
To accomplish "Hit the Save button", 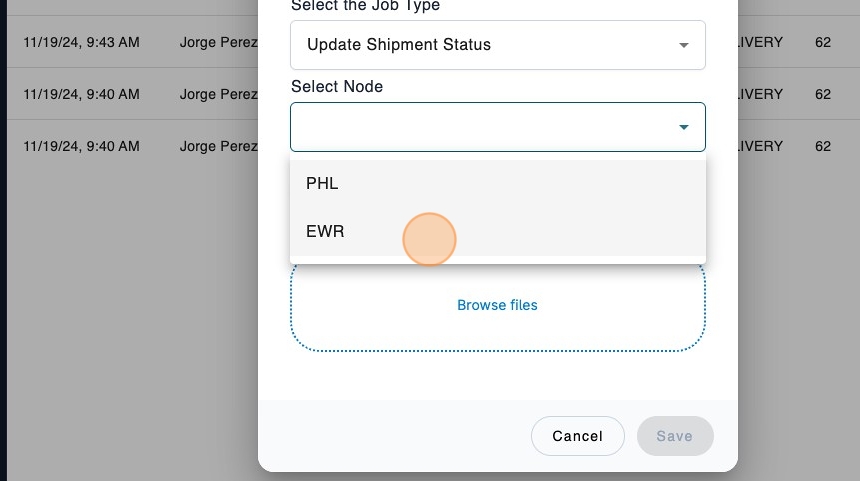I will [674, 436].
